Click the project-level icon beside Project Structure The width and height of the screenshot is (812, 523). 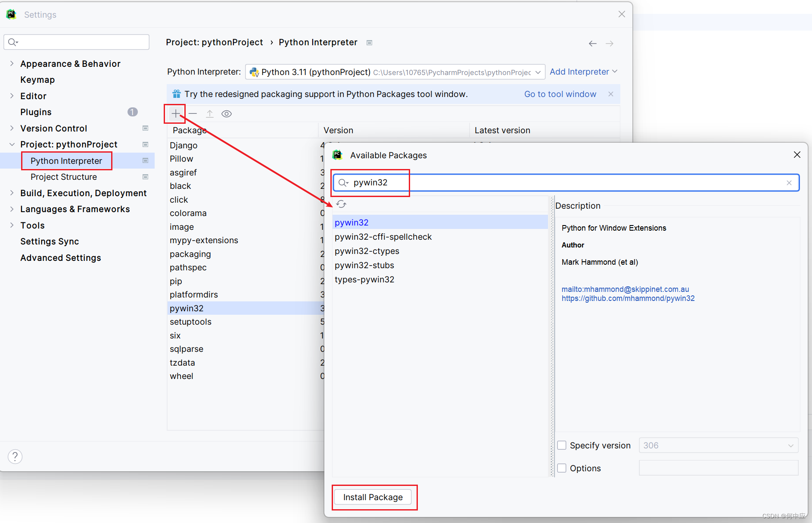point(146,177)
